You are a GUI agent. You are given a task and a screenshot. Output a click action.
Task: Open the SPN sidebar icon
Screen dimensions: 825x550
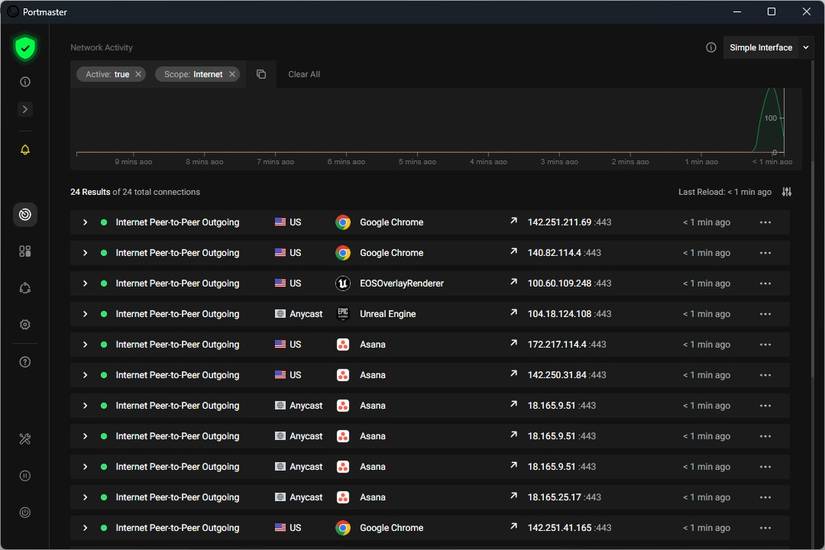(25, 288)
